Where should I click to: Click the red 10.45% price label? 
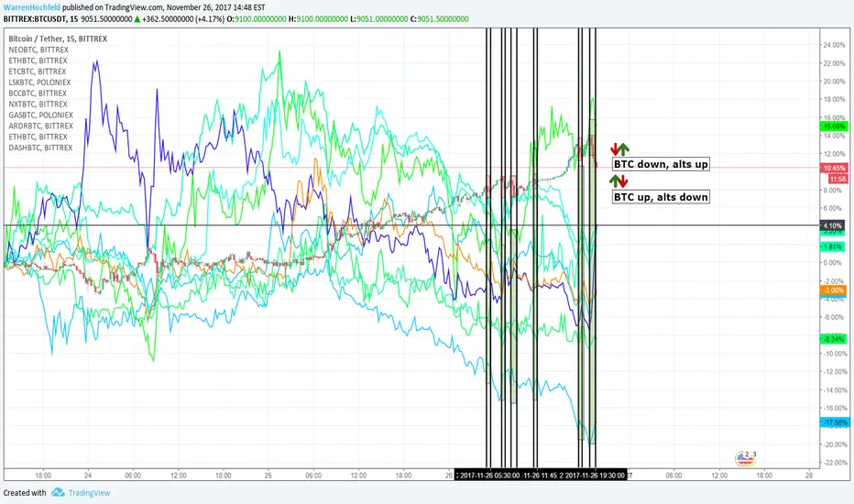pyautogui.click(x=834, y=169)
